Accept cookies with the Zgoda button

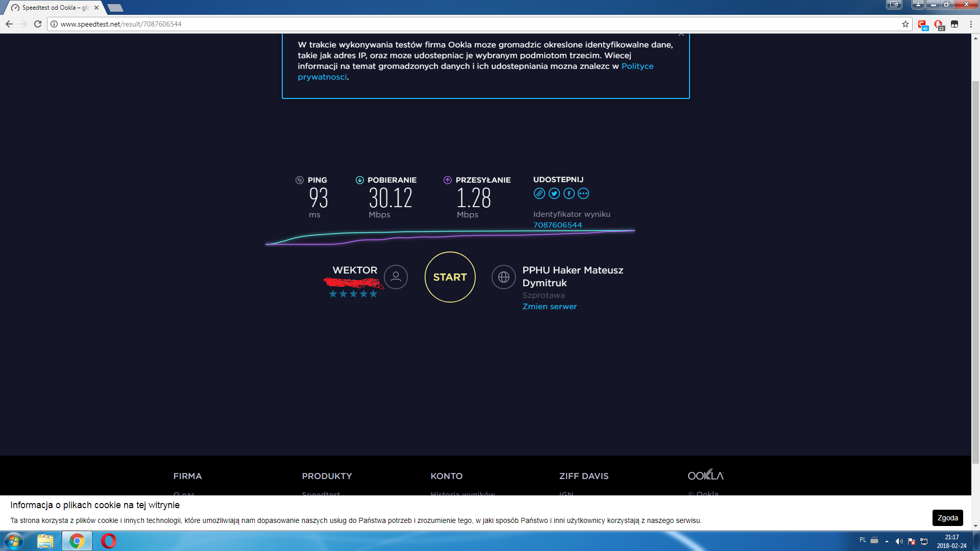948,518
